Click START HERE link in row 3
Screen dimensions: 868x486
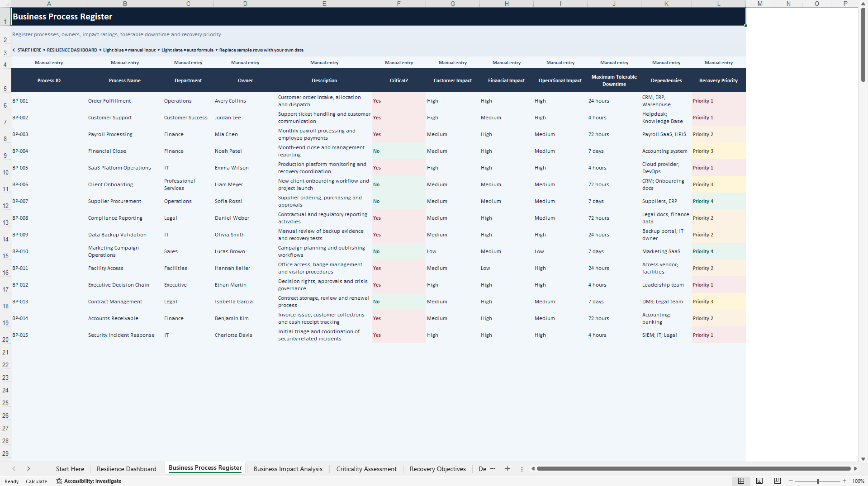(27, 50)
